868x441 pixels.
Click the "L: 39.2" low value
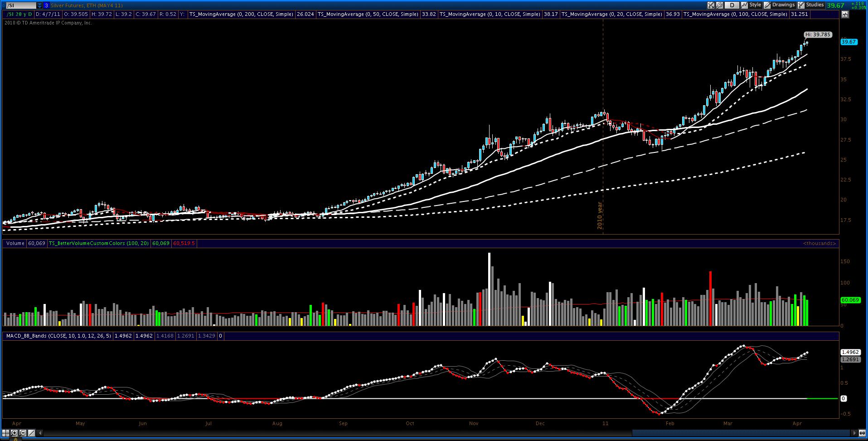(124, 15)
